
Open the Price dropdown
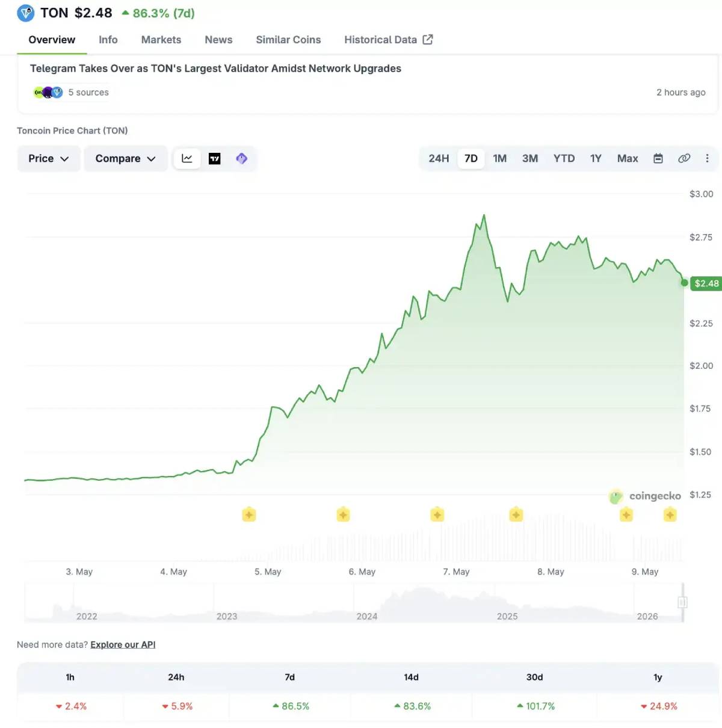point(49,158)
